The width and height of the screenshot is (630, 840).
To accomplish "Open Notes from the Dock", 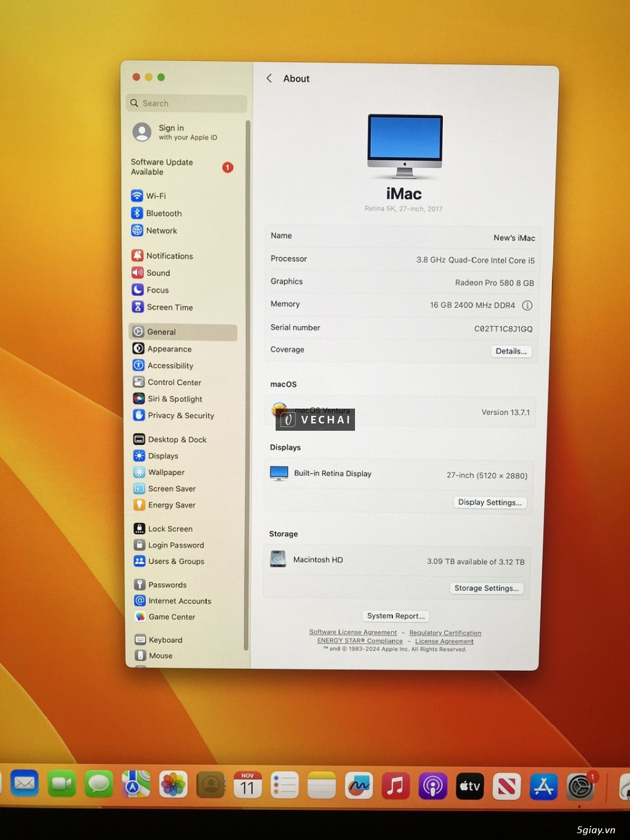I will pos(322,786).
